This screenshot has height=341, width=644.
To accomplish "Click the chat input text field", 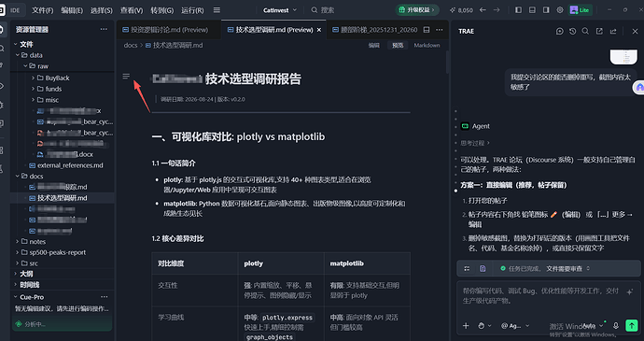I will click(540, 296).
